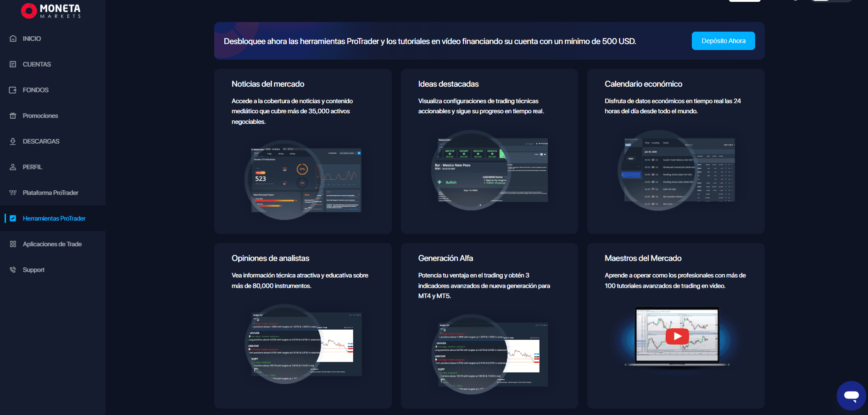Image resolution: width=868 pixels, height=415 pixels.
Task: Click the Aplicaciones de Trade grid icon
Action: tap(13, 244)
